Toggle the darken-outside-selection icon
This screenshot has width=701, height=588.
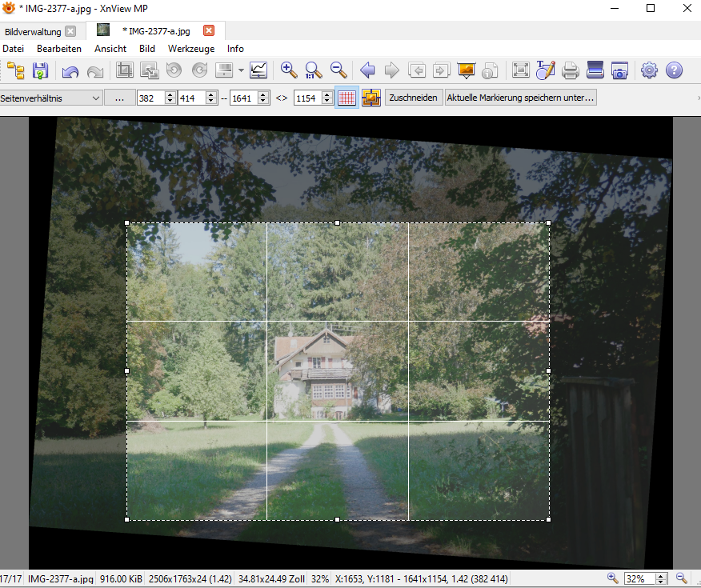371,98
